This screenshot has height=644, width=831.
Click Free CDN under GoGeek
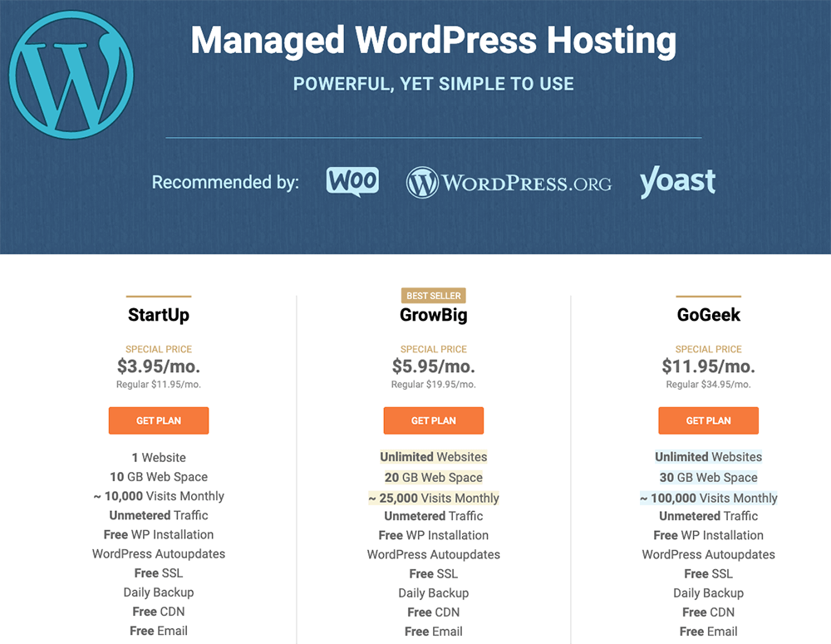[709, 612]
